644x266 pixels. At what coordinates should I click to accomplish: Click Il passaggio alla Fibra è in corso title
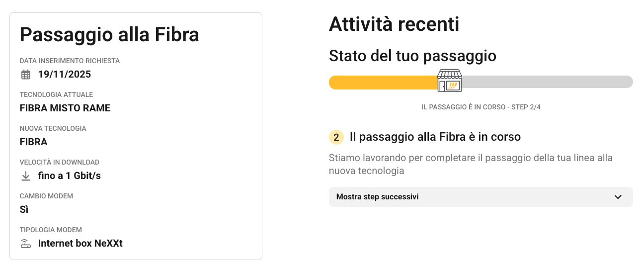pyautogui.click(x=435, y=137)
